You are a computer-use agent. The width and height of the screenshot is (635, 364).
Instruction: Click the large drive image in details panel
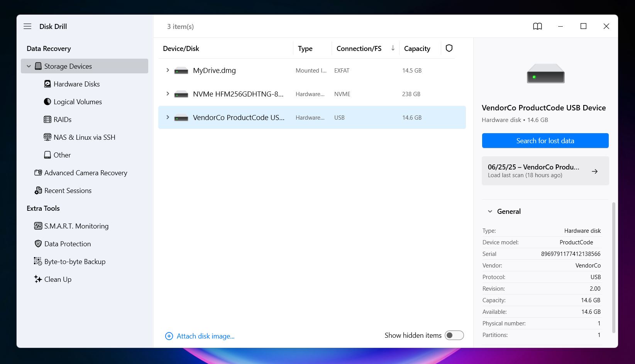[x=546, y=73]
